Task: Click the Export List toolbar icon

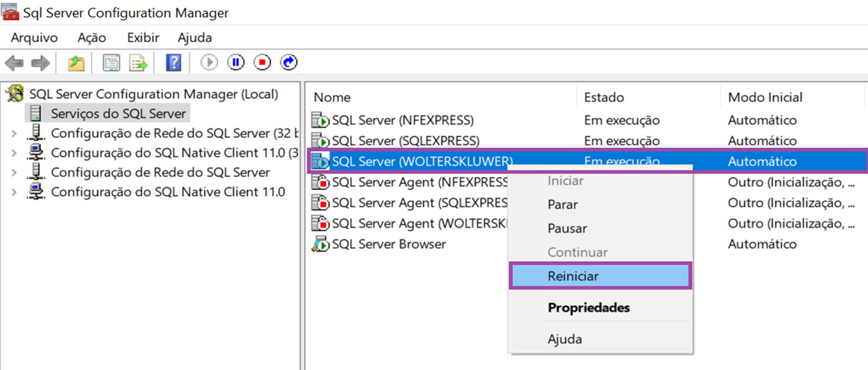Action: click(139, 63)
